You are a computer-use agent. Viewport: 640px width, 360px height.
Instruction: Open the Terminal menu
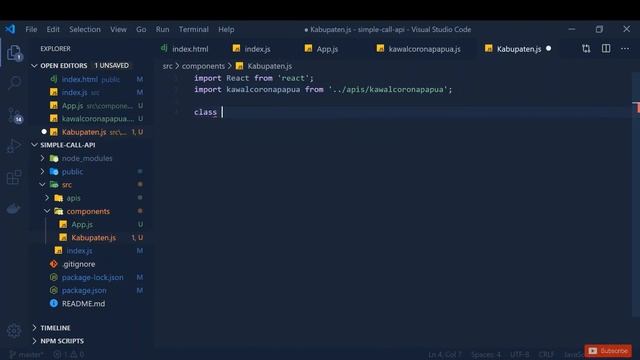click(x=193, y=29)
